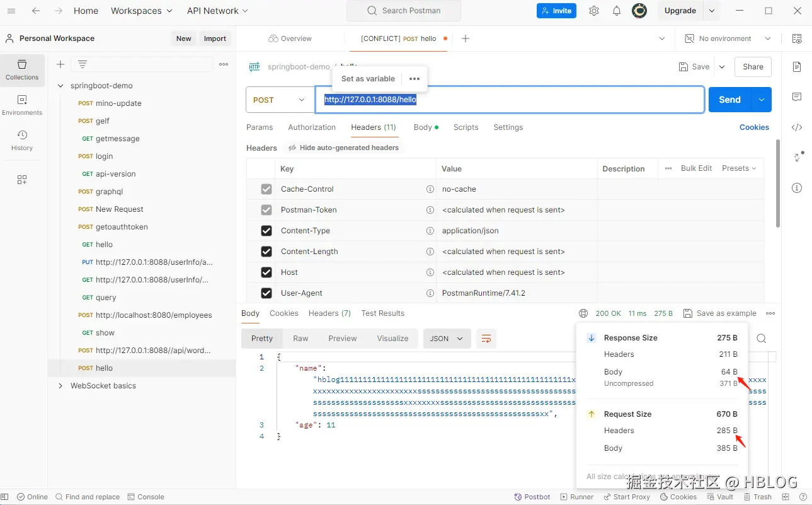812x505 pixels.
Task: Hide auto-generated headers
Action: (343, 148)
